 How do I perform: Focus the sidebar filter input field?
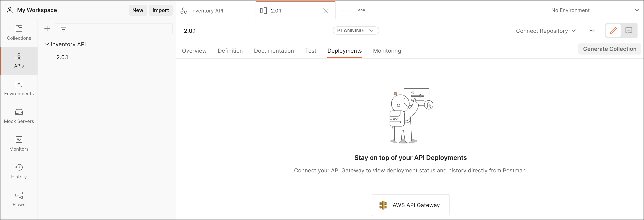click(114, 29)
